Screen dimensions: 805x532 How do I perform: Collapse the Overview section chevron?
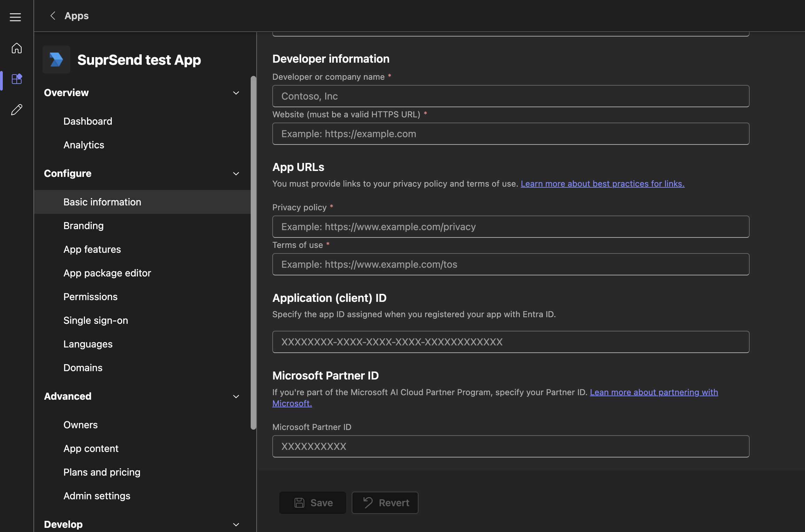tap(236, 93)
